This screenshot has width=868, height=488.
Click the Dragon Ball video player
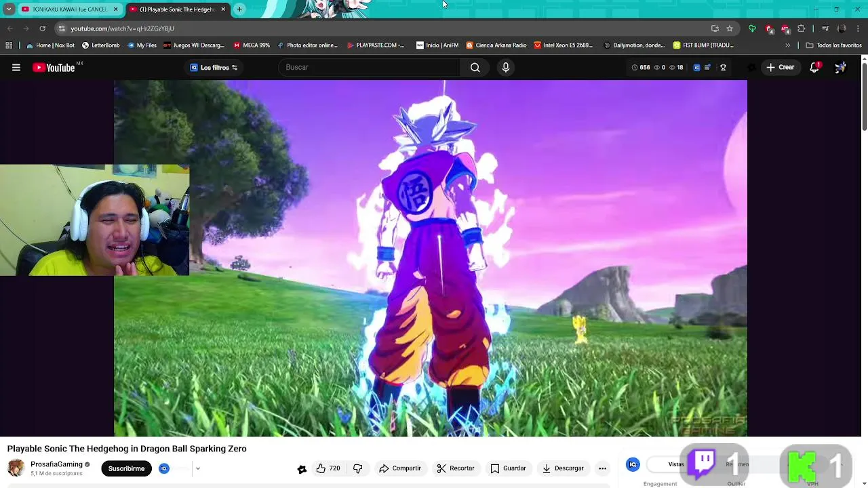click(431, 258)
